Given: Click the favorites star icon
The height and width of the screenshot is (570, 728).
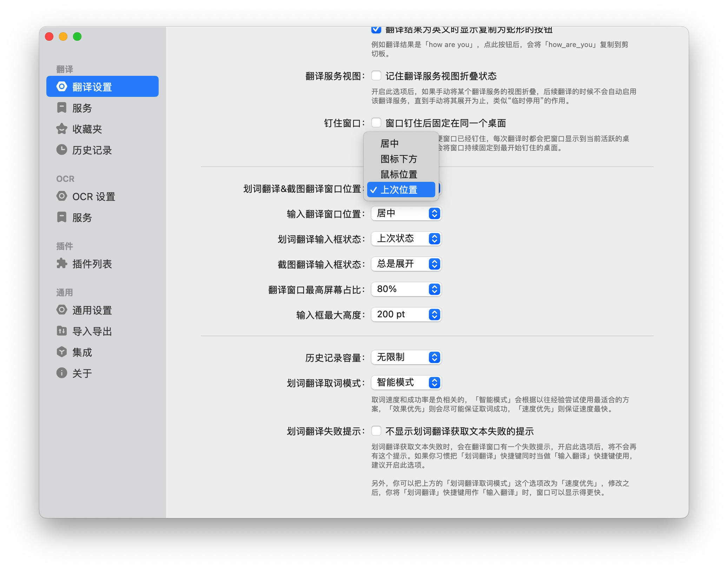Looking at the screenshot, I should pos(62,129).
